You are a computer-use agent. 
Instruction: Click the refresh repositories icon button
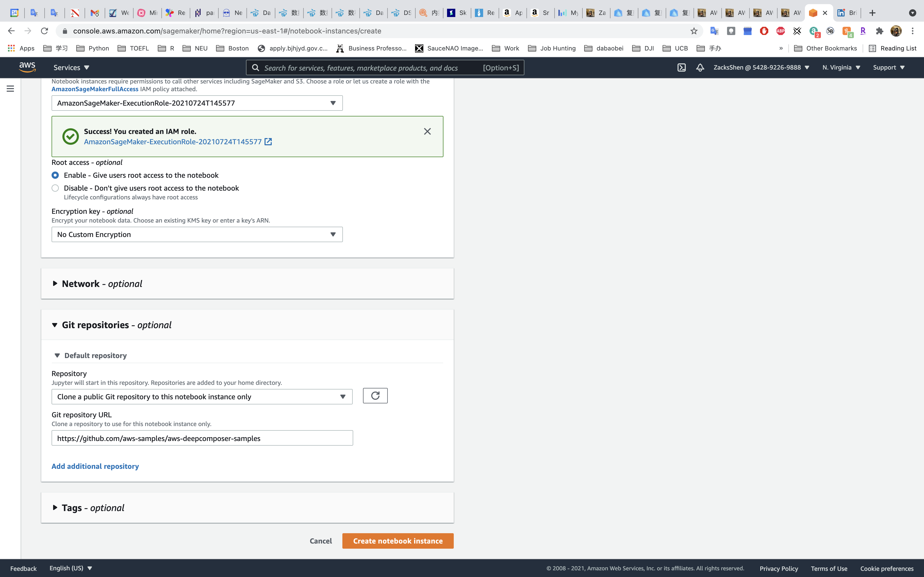click(375, 396)
